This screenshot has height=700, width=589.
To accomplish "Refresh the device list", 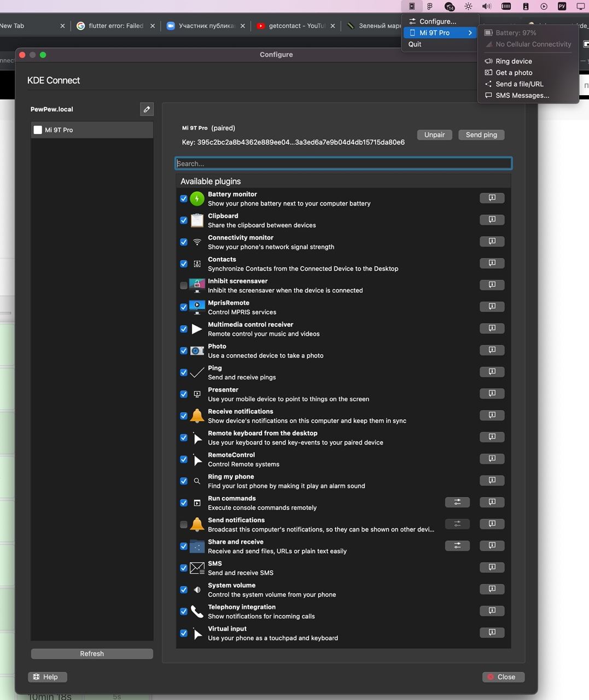I will (x=92, y=654).
